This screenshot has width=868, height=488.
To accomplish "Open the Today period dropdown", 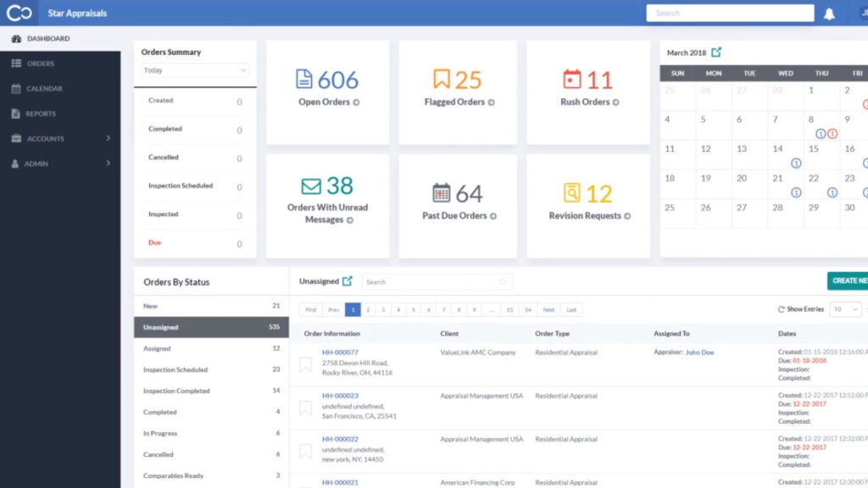I will (x=195, y=70).
